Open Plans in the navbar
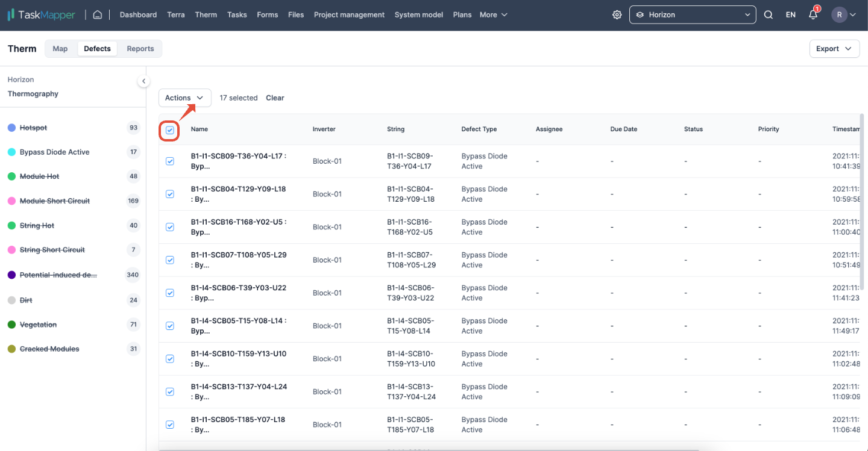Viewport: 868px width, 451px height. click(462, 15)
